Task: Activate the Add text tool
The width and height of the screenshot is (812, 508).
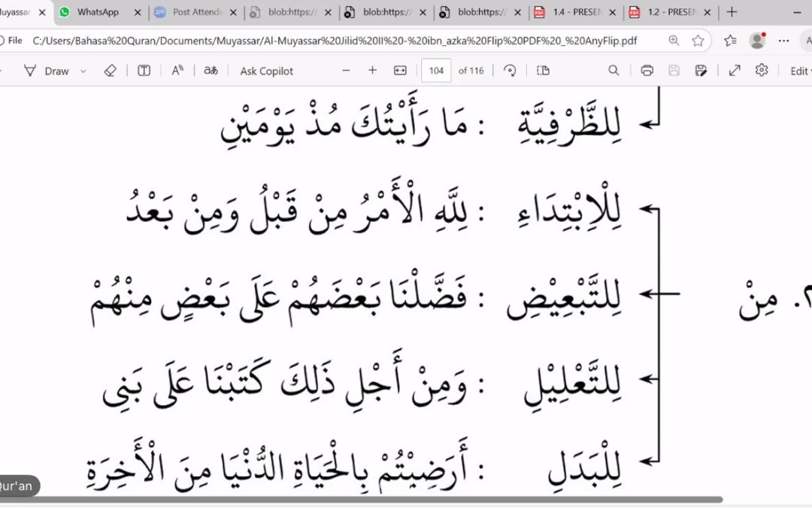Action: click(x=144, y=71)
